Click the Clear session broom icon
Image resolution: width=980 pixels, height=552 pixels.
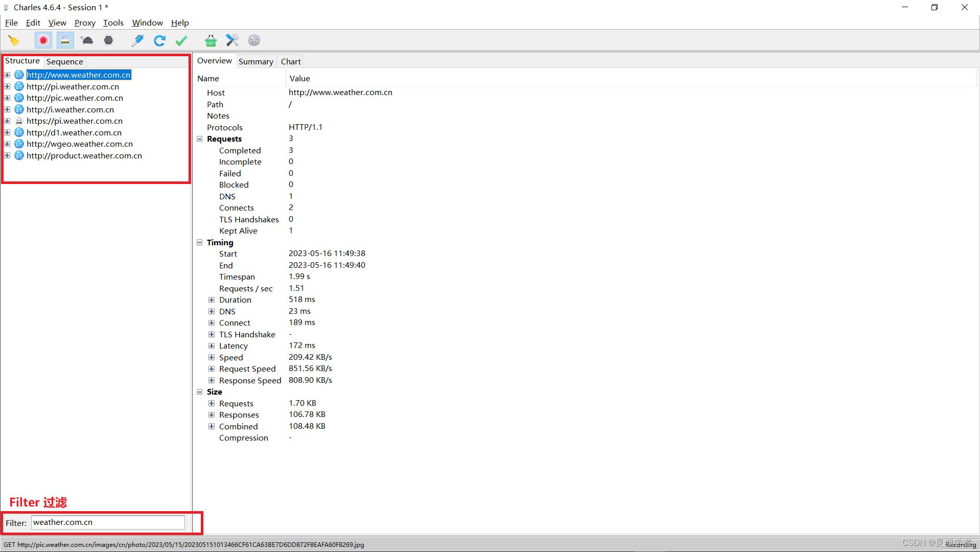pyautogui.click(x=14, y=40)
